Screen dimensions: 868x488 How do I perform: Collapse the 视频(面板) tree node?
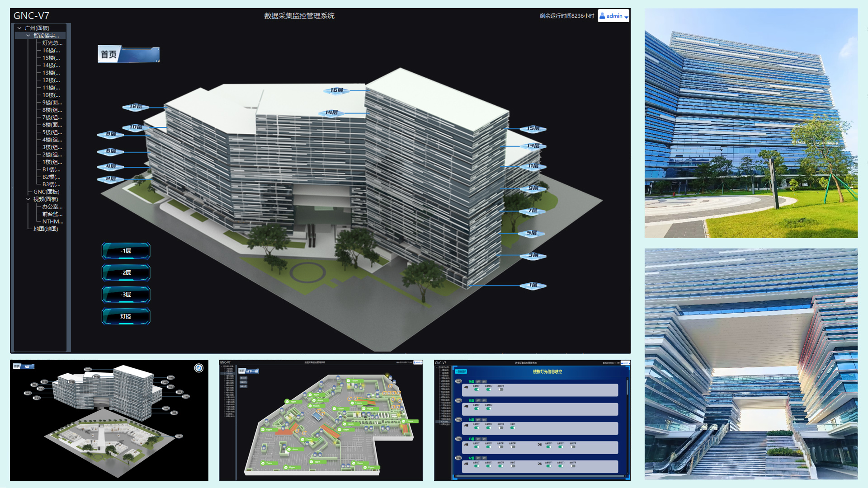[28, 199]
